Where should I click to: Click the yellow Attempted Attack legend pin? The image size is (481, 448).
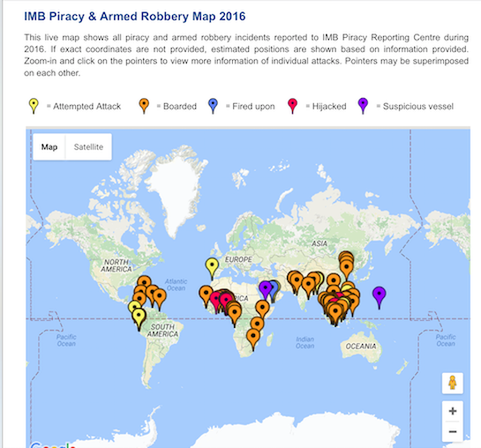(34, 106)
